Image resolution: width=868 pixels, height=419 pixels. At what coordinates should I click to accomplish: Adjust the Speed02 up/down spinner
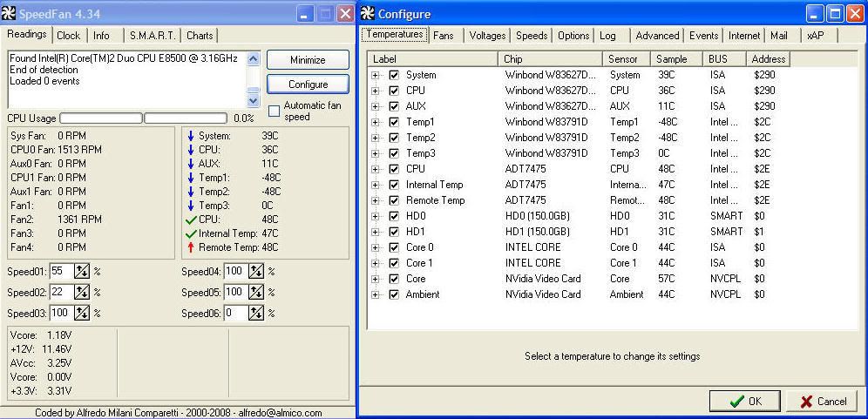(x=82, y=292)
